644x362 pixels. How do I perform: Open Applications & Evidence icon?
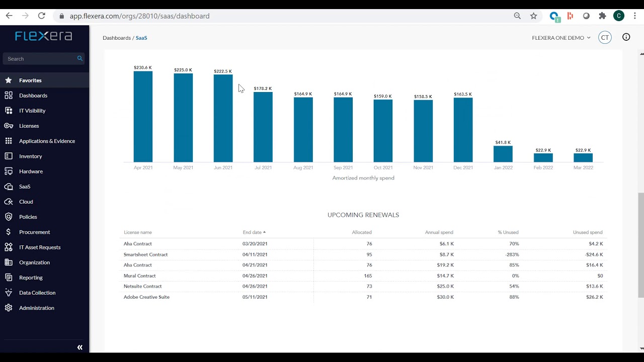(x=9, y=141)
